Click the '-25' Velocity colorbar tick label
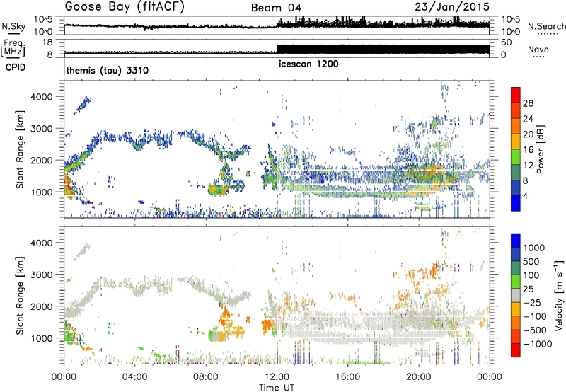Screen dimensions: 566x392 532,302
